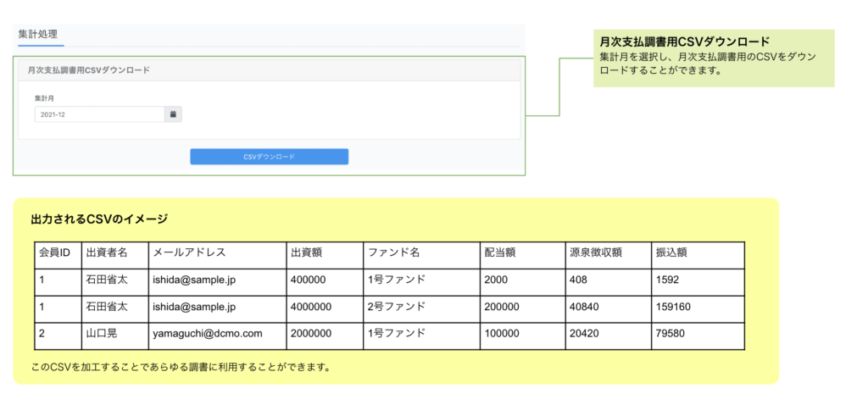The image size is (868, 405).
Task: Click the green callout title 月次支払調書用CSVダウンロード
Action: (684, 42)
